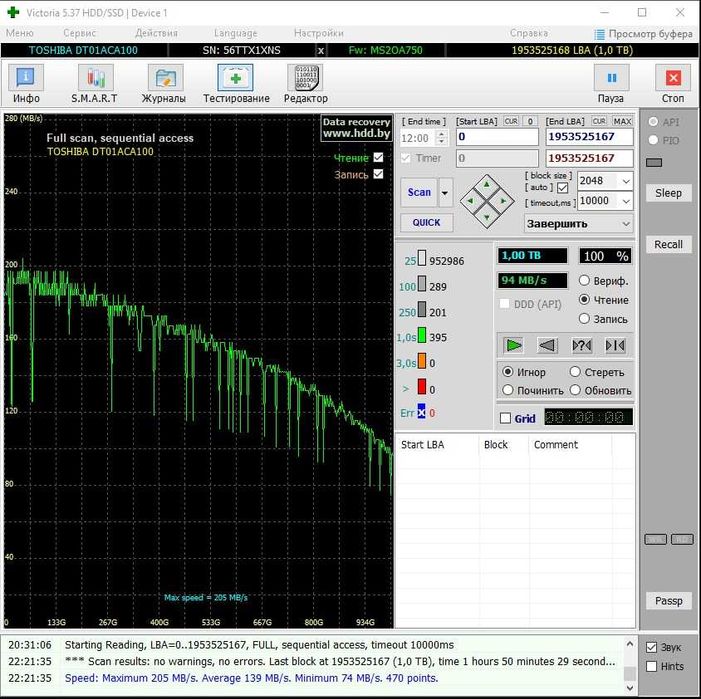Viewport: 701px width, 699px height.
Task: Enable the Grid checkbox
Action: coord(505,418)
